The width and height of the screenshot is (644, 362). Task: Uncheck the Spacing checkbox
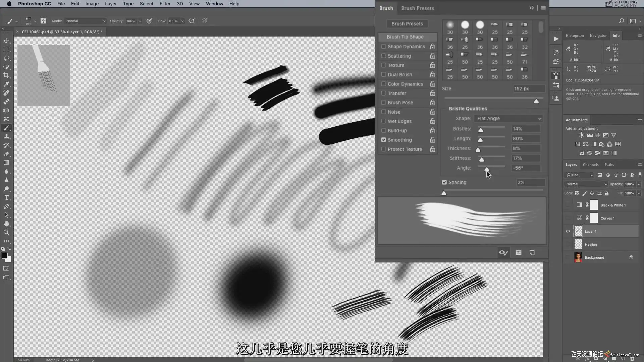pyautogui.click(x=444, y=182)
